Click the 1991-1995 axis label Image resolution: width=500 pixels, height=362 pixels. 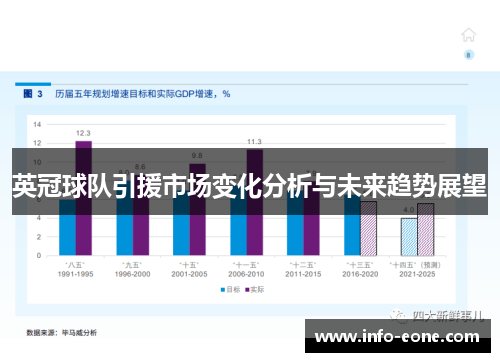75,274
